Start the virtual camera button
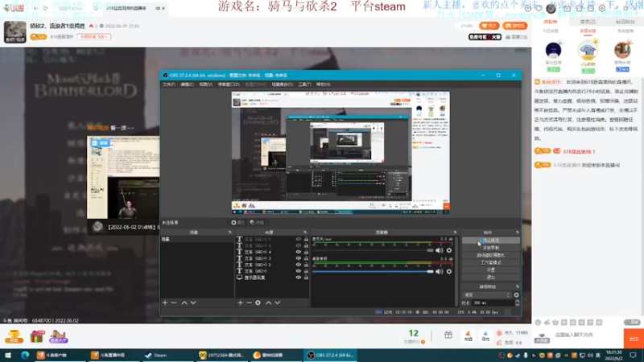The width and height of the screenshot is (644, 362). tap(490, 255)
